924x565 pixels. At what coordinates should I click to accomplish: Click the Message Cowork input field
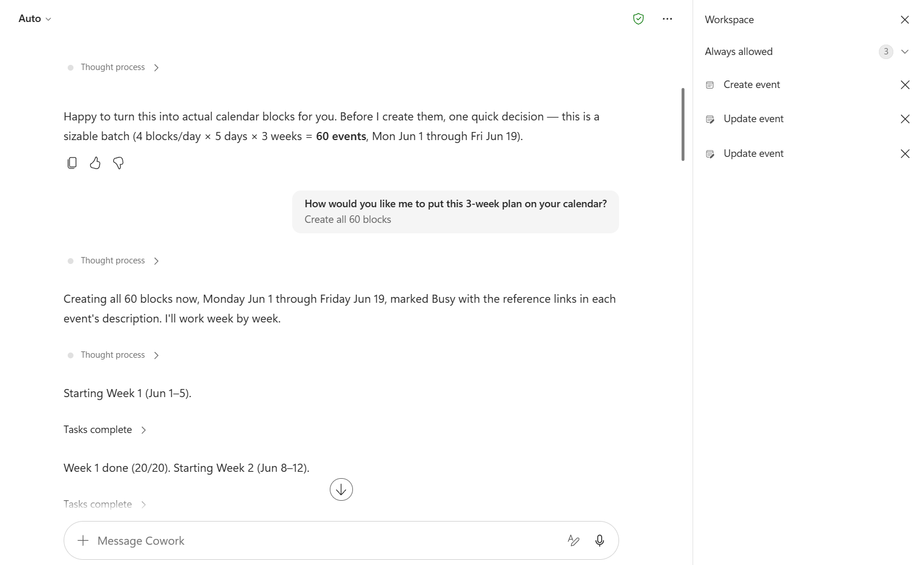pos(324,541)
